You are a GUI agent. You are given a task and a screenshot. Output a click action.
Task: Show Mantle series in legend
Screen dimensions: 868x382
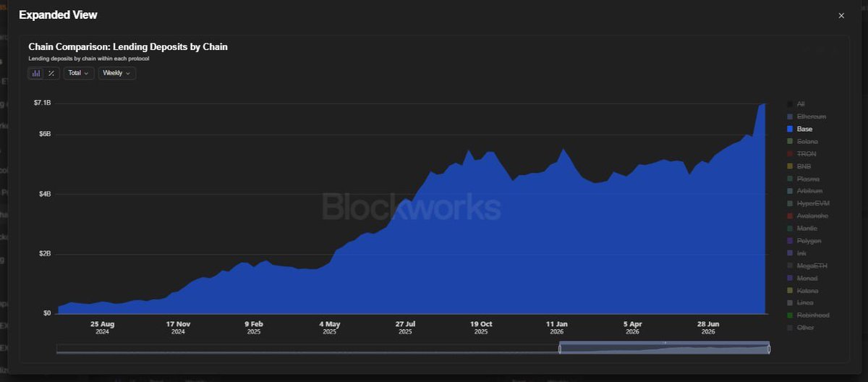tap(803, 228)
